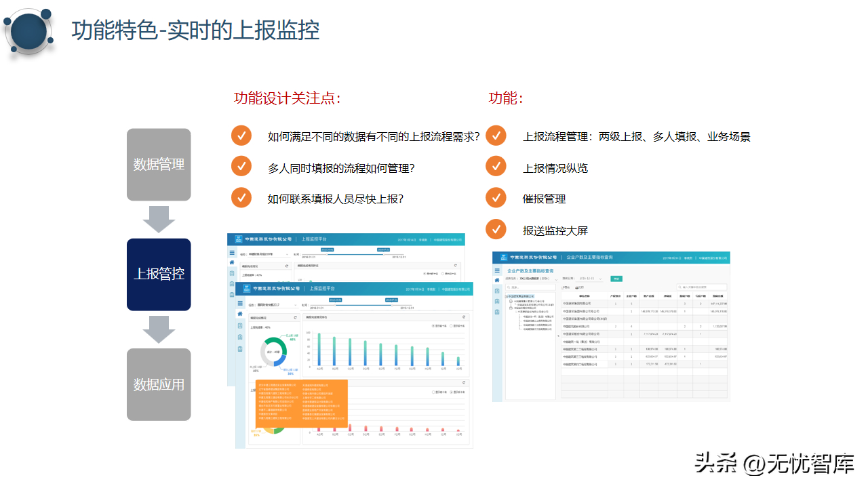
Task: Click user name in query window header
Action: click(688, 258)
